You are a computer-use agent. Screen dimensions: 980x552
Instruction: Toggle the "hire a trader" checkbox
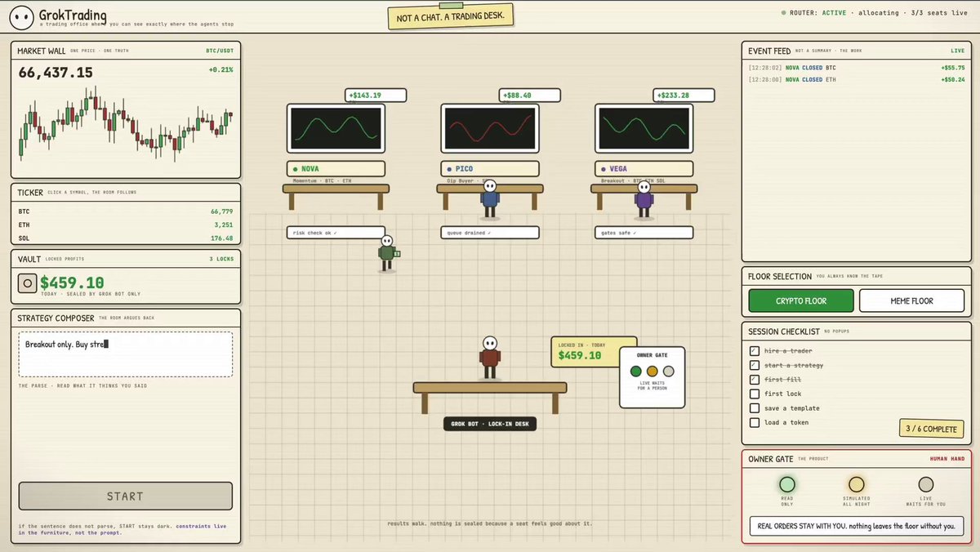(x=755, y=350)
